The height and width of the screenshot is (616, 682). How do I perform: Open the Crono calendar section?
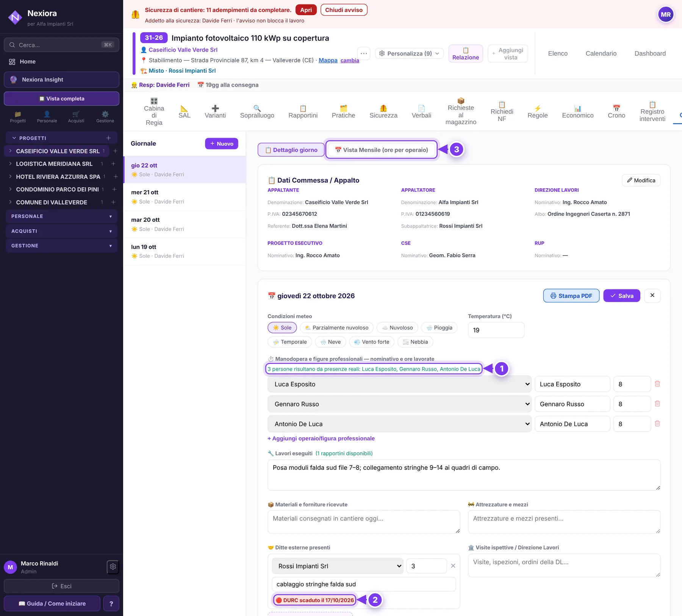tap(616, 111)
